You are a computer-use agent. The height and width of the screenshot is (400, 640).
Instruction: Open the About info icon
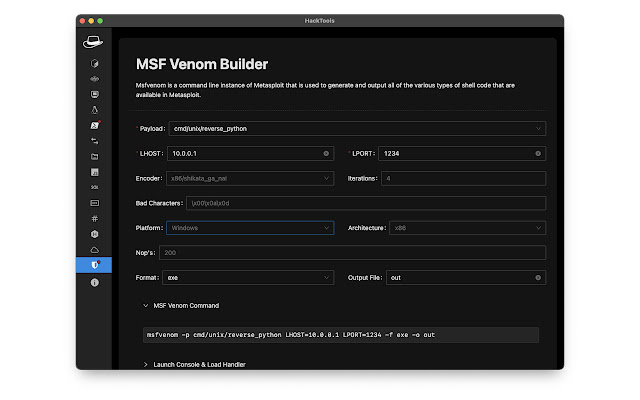tap(94, 282)
